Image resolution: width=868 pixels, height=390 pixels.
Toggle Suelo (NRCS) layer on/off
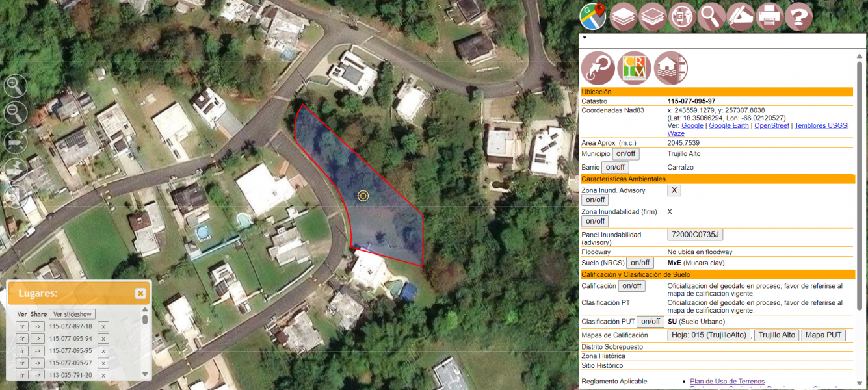pos(640,263)
